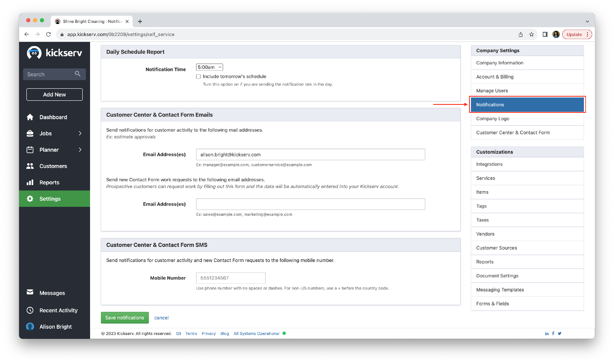Expand the Jobs submenu chevron

point(80,133)
